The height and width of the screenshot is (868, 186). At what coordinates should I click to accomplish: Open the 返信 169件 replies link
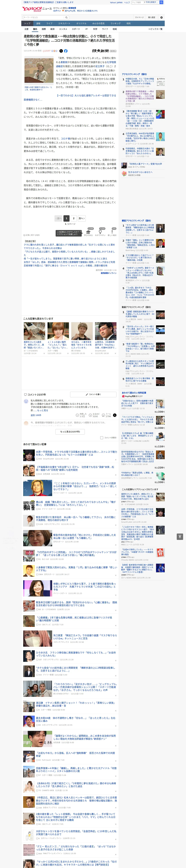pyautogui.click(x=36, y=415)
